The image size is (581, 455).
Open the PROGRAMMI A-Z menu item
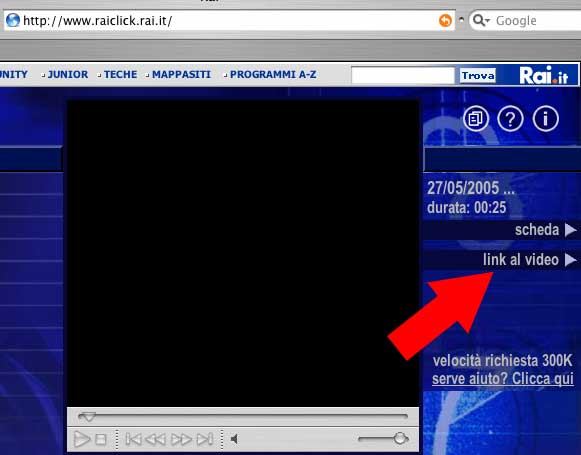point(273,74)
